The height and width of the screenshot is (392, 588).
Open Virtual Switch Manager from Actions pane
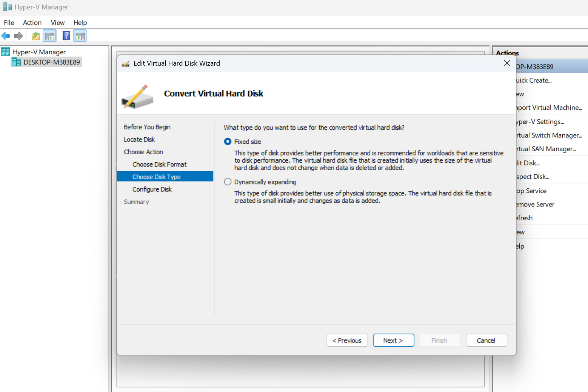click(549, 135)
